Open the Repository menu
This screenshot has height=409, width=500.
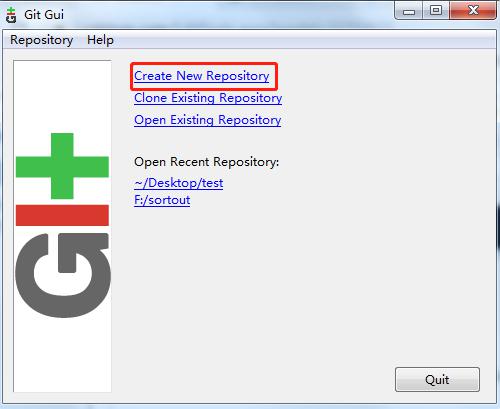[42, 40]
